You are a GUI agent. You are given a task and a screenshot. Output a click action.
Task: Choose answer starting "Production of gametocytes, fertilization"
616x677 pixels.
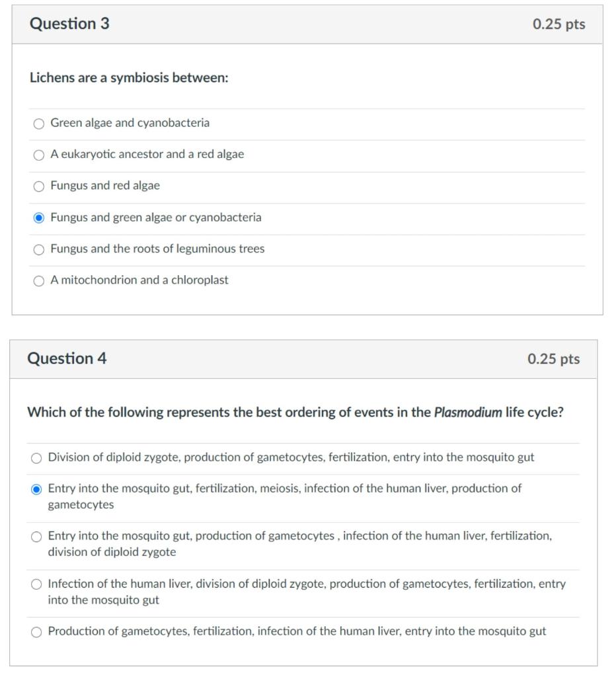[36, 631]
